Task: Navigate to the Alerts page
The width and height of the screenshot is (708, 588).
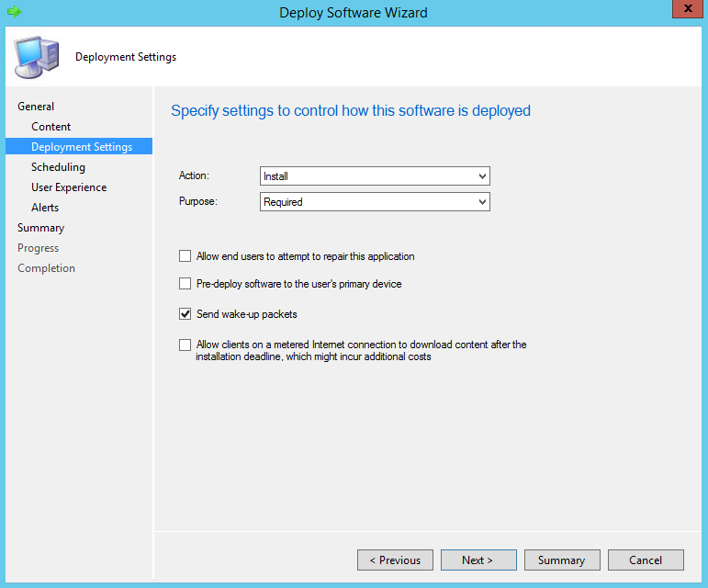Action: 45,208
